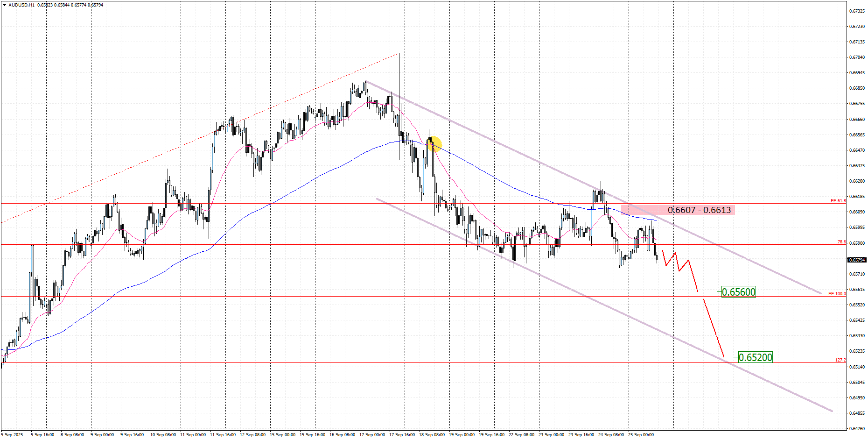The height and width of the screenshot is (440, 868).
Task: Click the yellow circle marker on the chart
Action: 434,144
